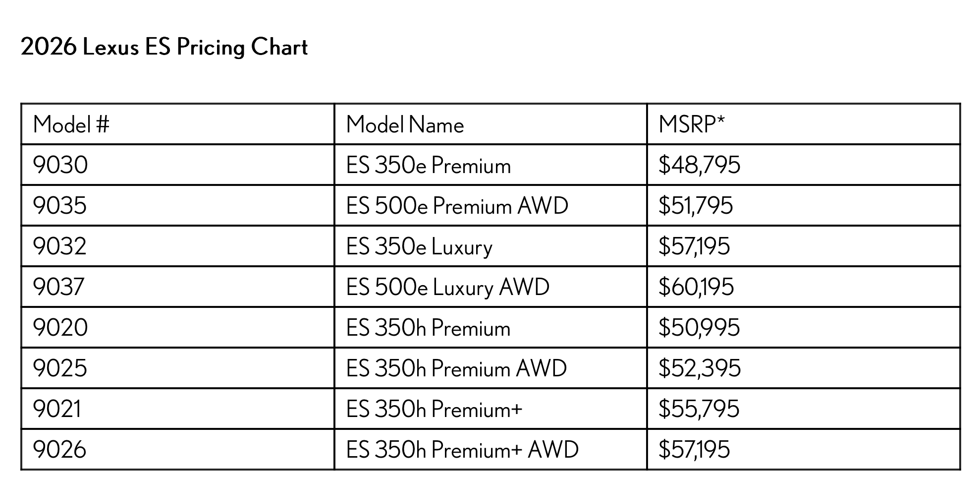Select the "MSRP*" column header
Viewport: 980px width, 477px height.
point(691,124)
